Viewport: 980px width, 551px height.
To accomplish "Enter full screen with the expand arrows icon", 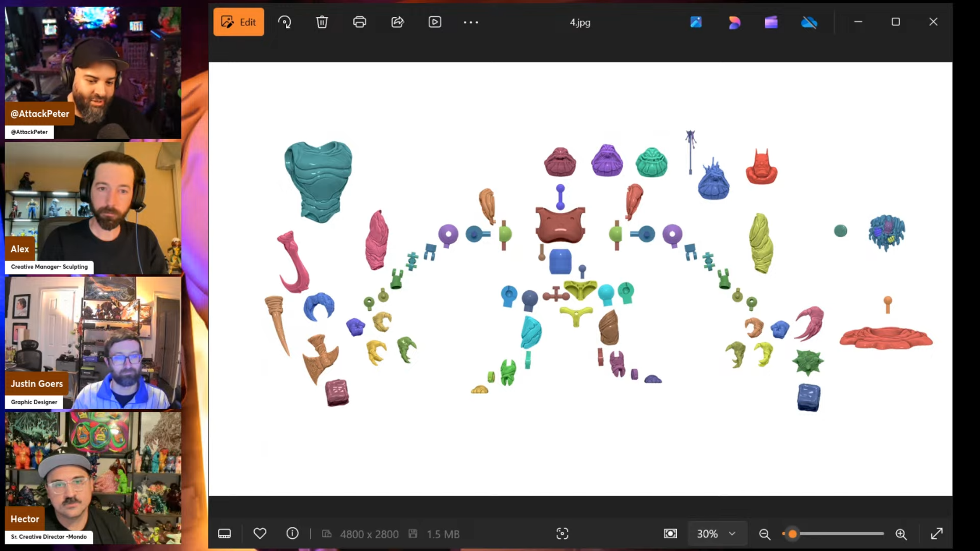I will [937, 534].
